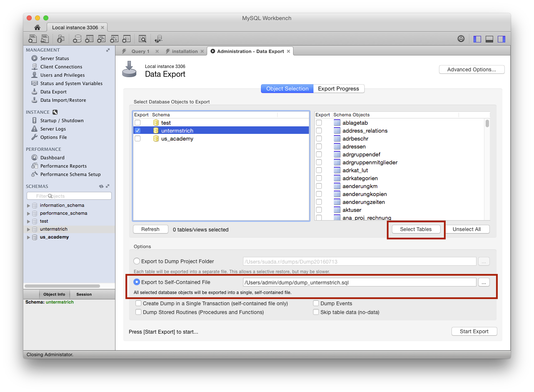
Task: Click the create new schema toolbar icon
Action: [77, 39]
